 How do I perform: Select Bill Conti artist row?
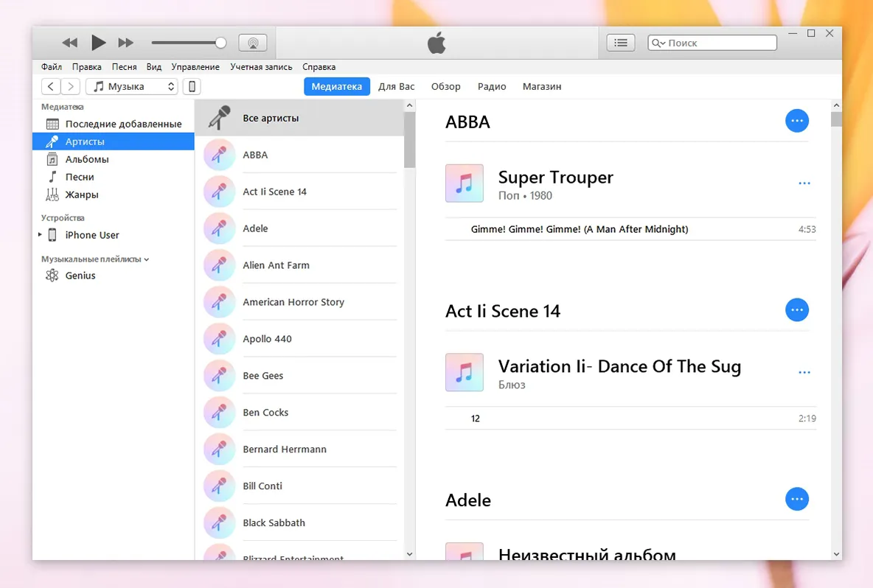click(x=299, y=486)
